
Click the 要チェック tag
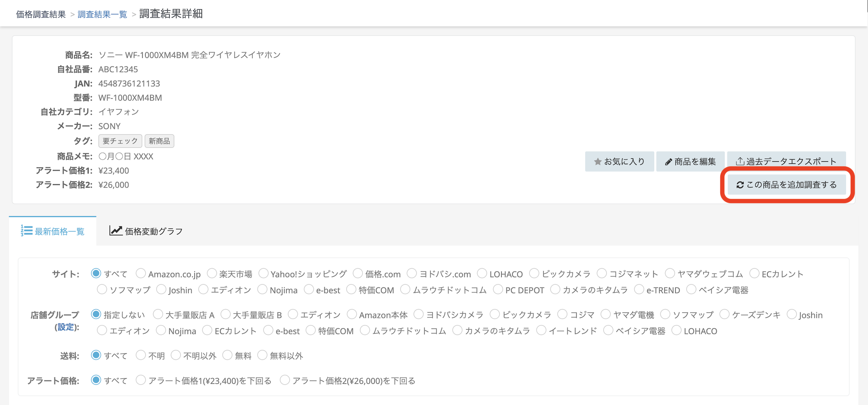click(120, 141)
